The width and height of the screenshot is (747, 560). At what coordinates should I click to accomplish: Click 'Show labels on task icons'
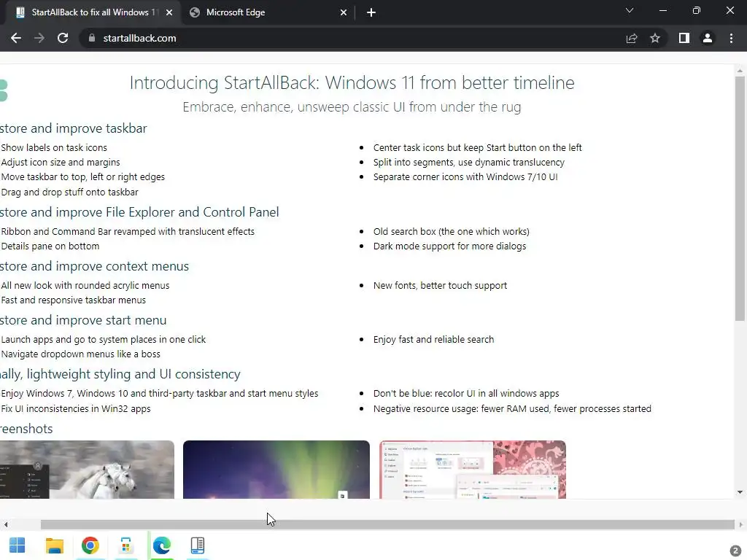[54, 147]
